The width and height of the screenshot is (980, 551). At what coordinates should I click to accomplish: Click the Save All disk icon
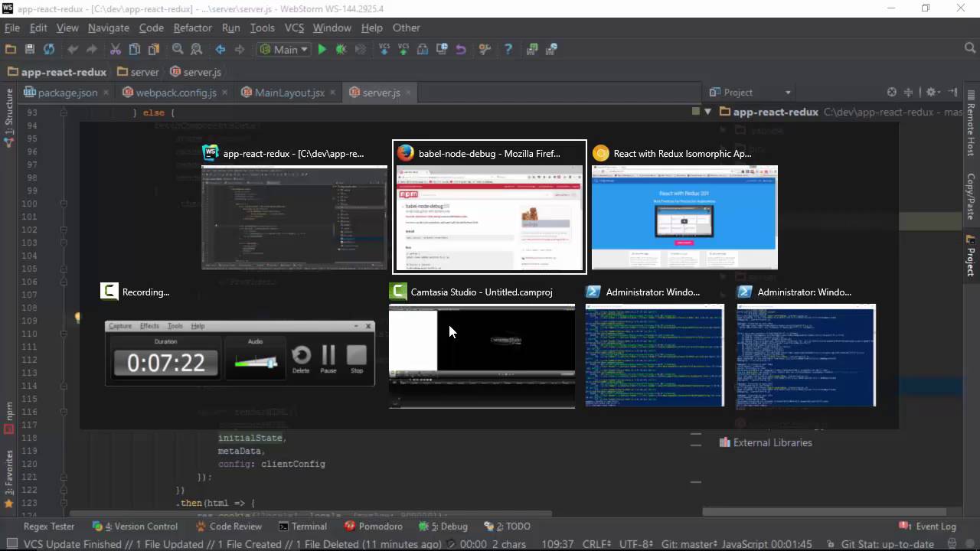pyautogui.click(x=30, y=49)
